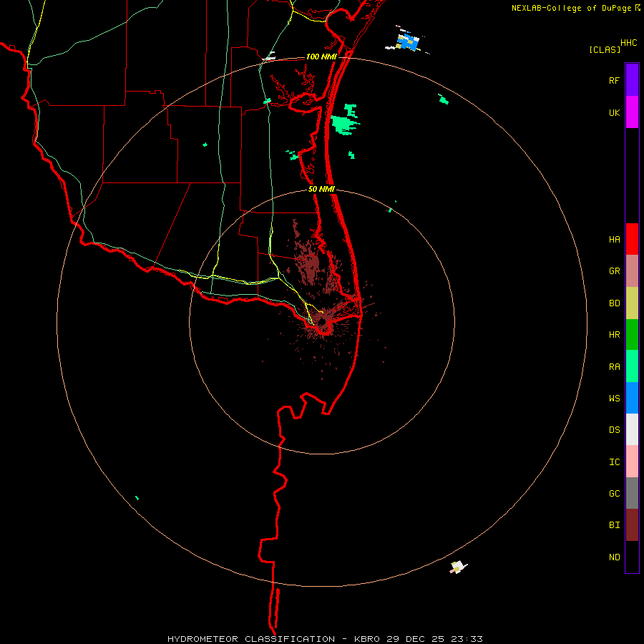The width and height of the screenshot is (644, 644).
Task: Click the 'KBRO' station identifier
Action: click(369, 639)
